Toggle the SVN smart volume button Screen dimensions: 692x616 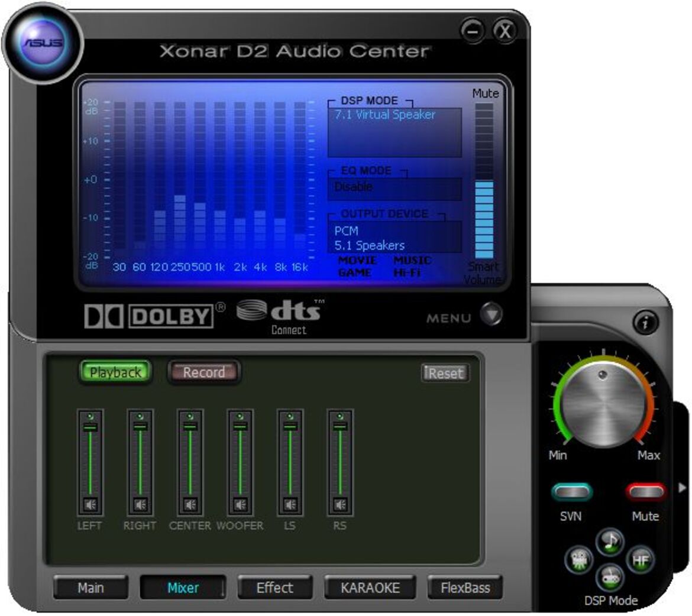tap(571, 492)
